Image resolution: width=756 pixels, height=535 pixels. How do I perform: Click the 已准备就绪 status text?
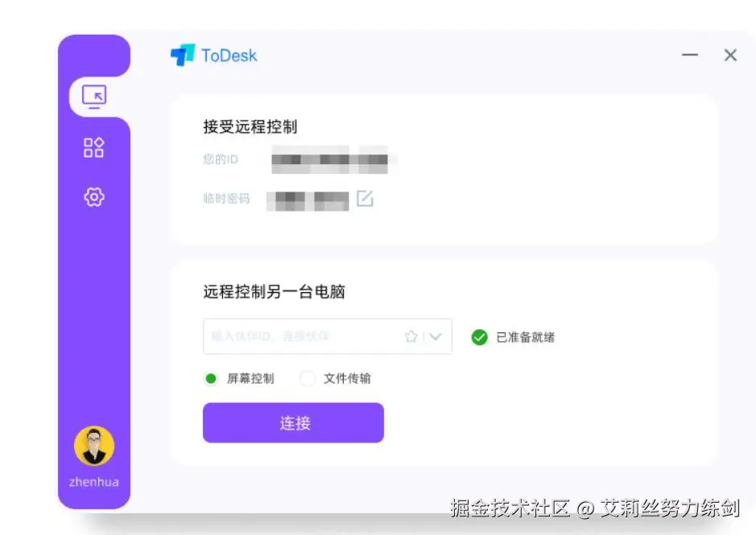526,337
